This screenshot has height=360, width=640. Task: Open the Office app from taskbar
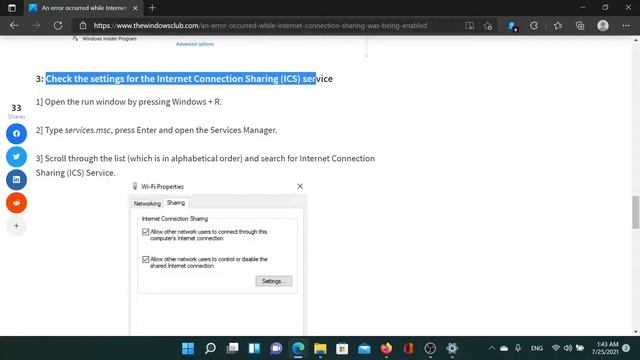pos(408,348)
